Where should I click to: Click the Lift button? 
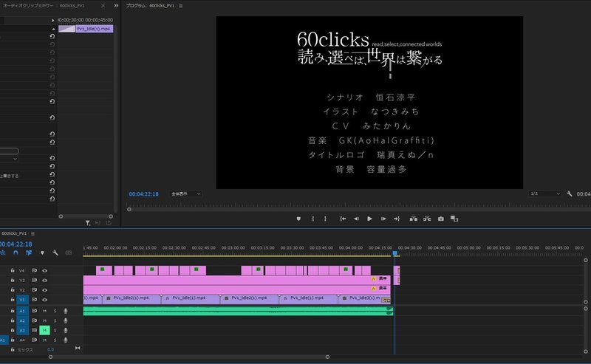[414, 219]
